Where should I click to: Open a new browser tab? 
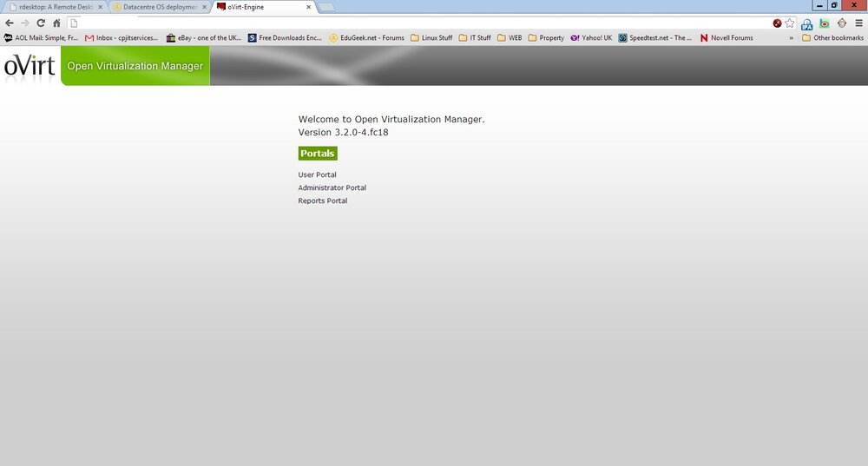(x=326, y=7)
